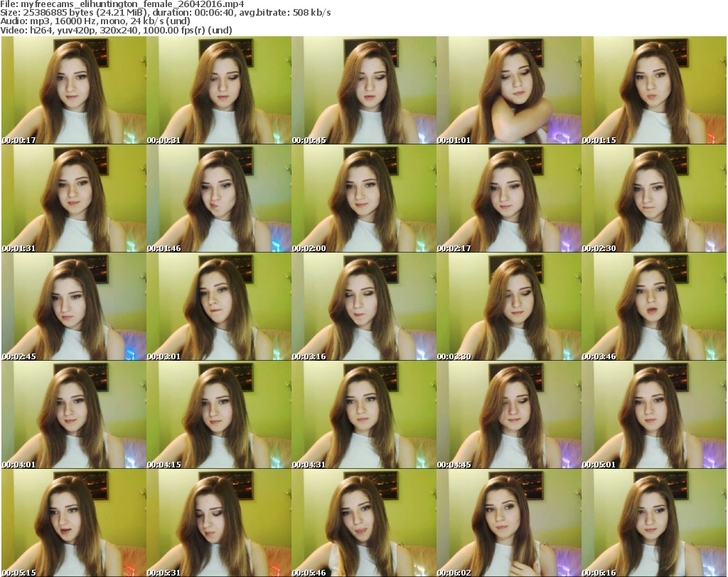
Task: Open the thumbnail stamped 00:05:01
Action: (654, 415)
